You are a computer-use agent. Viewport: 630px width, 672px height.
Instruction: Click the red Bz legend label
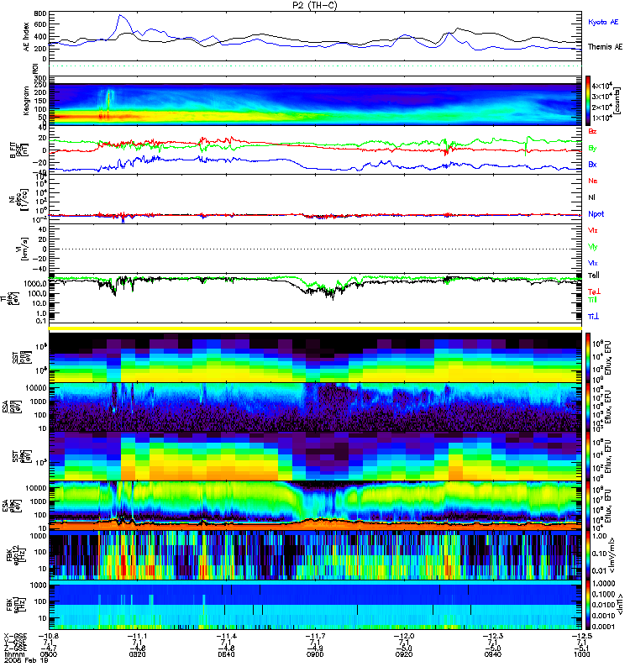[x=592, y=131]
